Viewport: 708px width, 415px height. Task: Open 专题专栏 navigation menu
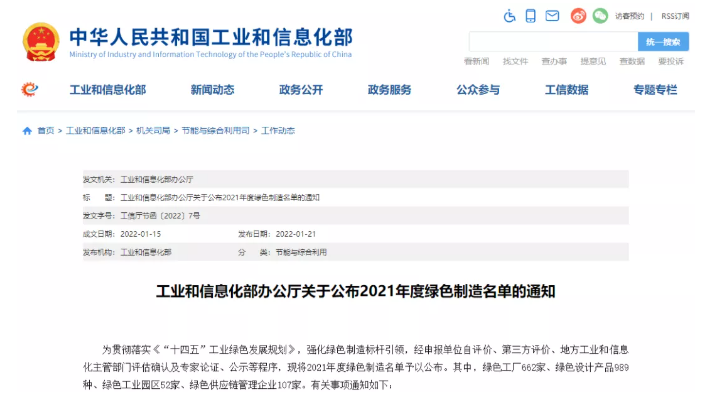click(x=655, y=90)
